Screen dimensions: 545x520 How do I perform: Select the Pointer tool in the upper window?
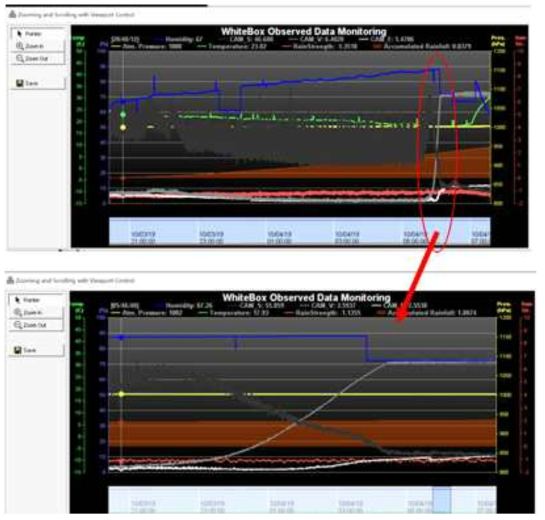38,34
